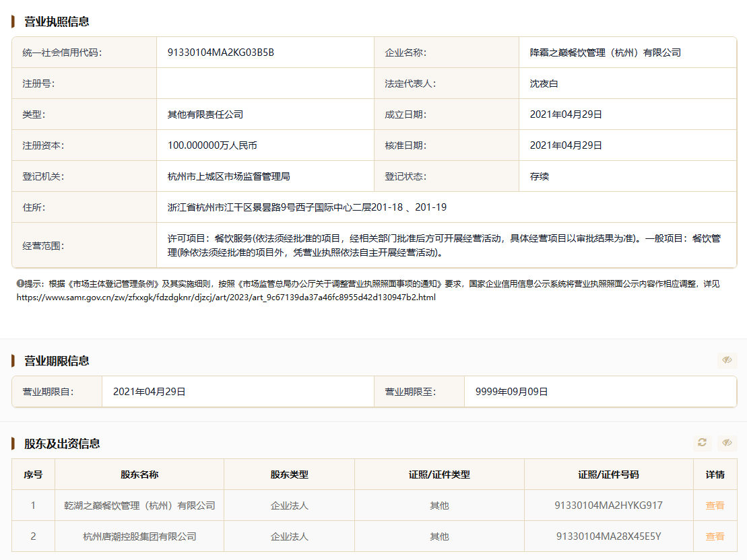Toggle visibility of 股东及出资信息 section
Image resolution: width=747 pixels, height=560 pixels.
pyautogui.click(x=727, y=443)
